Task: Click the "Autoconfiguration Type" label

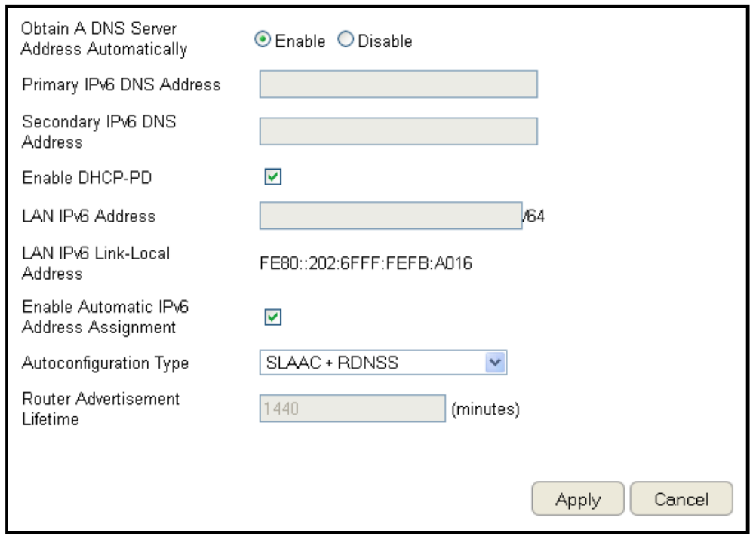Action: [x=106, y=363]
